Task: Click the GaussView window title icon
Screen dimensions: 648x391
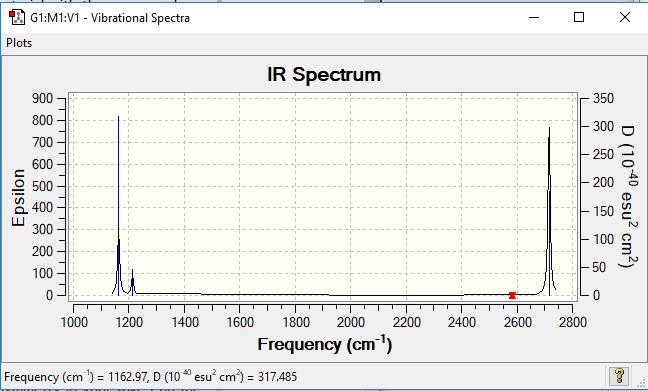Action: 17,17
